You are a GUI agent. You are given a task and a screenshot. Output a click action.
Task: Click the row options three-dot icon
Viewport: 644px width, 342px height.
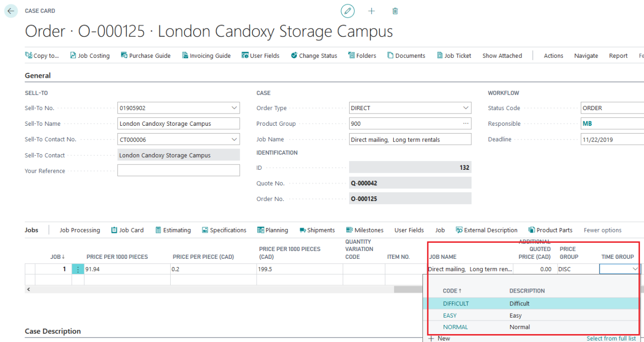[78, 269]
